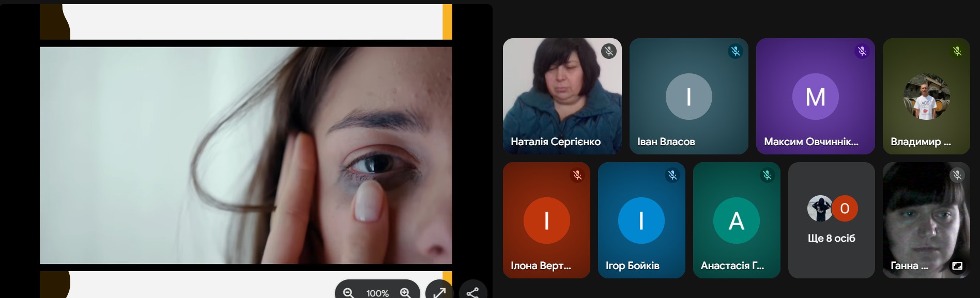The width and height of the screenshot is (980, 298).
Task: Click the purple 'M' avatar of Максим
Action: pyautogui.click(x=815, y=97)
